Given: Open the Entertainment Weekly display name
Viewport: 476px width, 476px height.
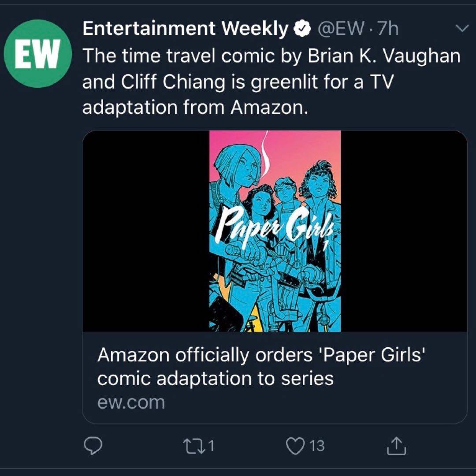Looking at the screenshot, I should point(186,29).
